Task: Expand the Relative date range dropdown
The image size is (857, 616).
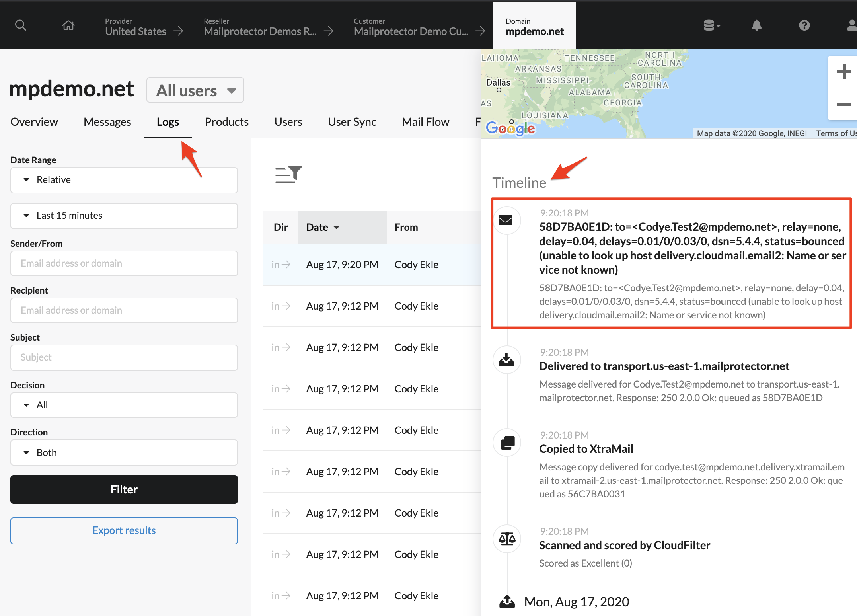Action: coord(124,180)
